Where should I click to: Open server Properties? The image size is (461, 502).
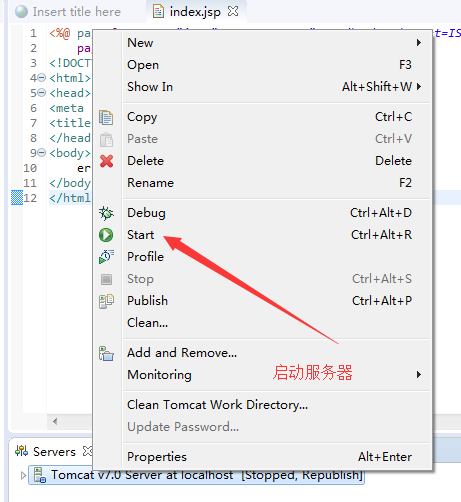(x=276, y=457)
